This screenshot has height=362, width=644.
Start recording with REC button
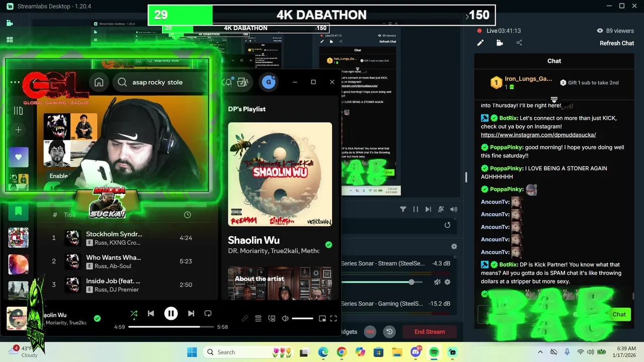pyautogui.click(x=370, y=332)
